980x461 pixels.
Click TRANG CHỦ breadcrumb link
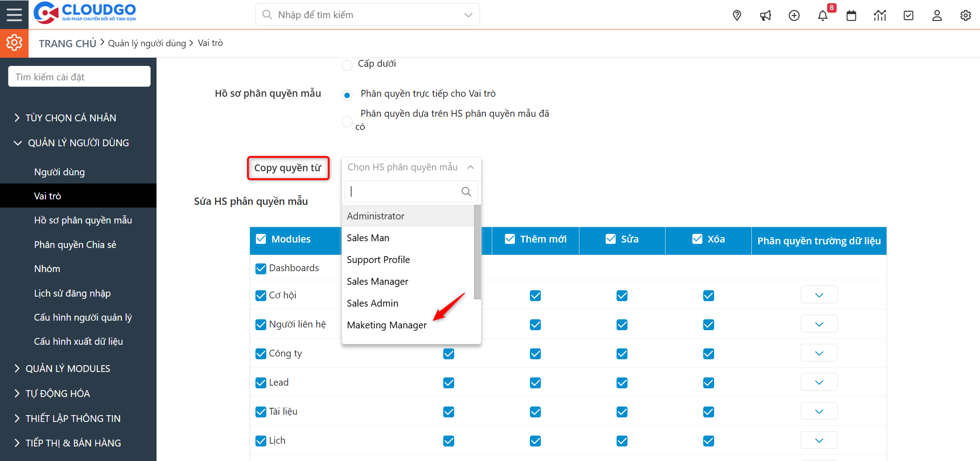tap(68, 43)
